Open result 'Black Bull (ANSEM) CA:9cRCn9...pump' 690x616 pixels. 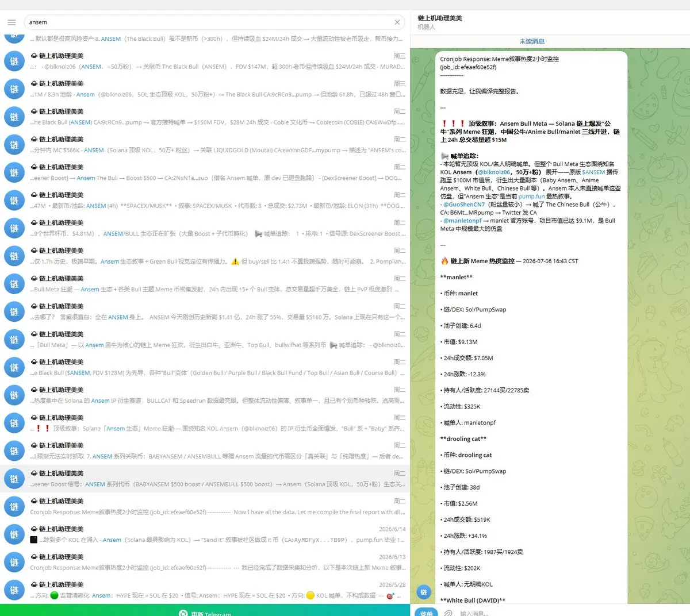pos(205,117)
